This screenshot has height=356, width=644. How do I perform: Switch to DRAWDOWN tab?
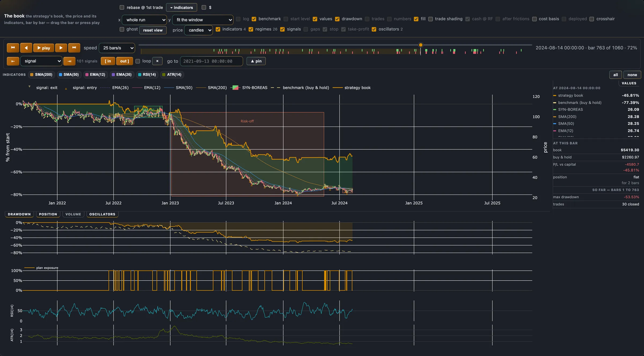[19, 214]
